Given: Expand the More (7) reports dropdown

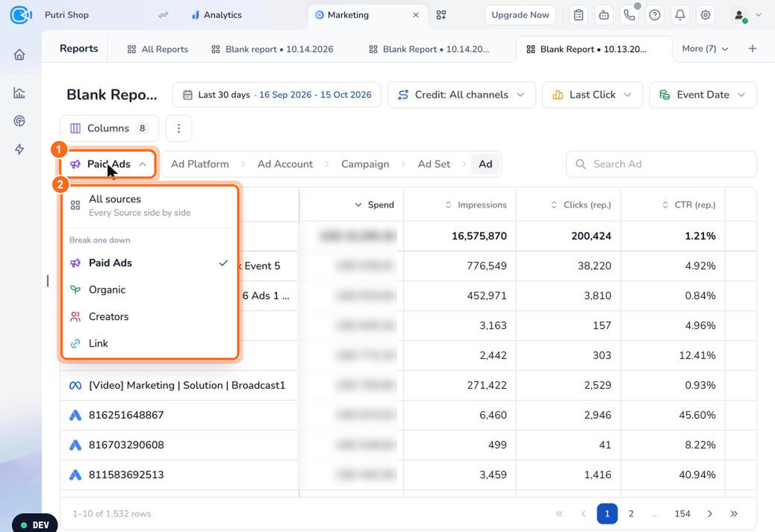Looking at the screenshot, I should 704,49.
